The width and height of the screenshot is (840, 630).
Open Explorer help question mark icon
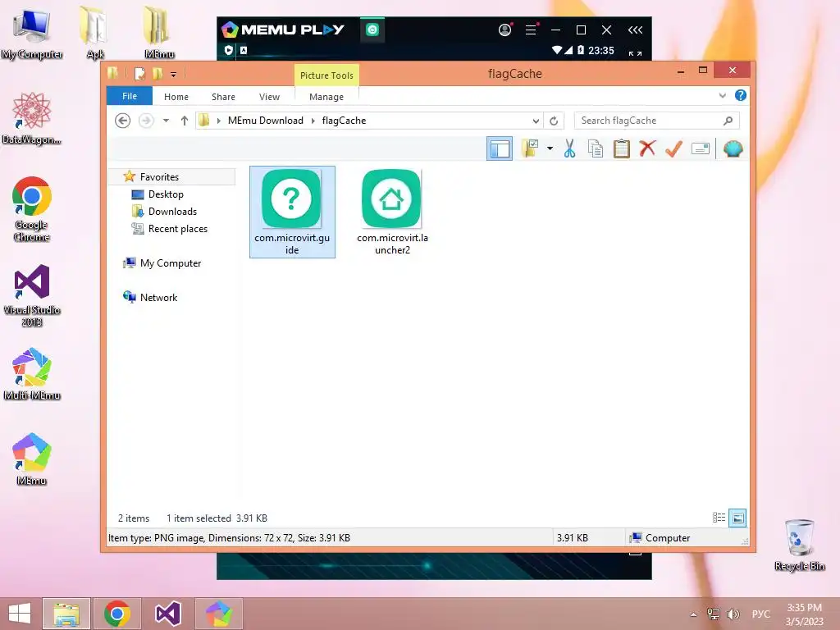(741, 95)
